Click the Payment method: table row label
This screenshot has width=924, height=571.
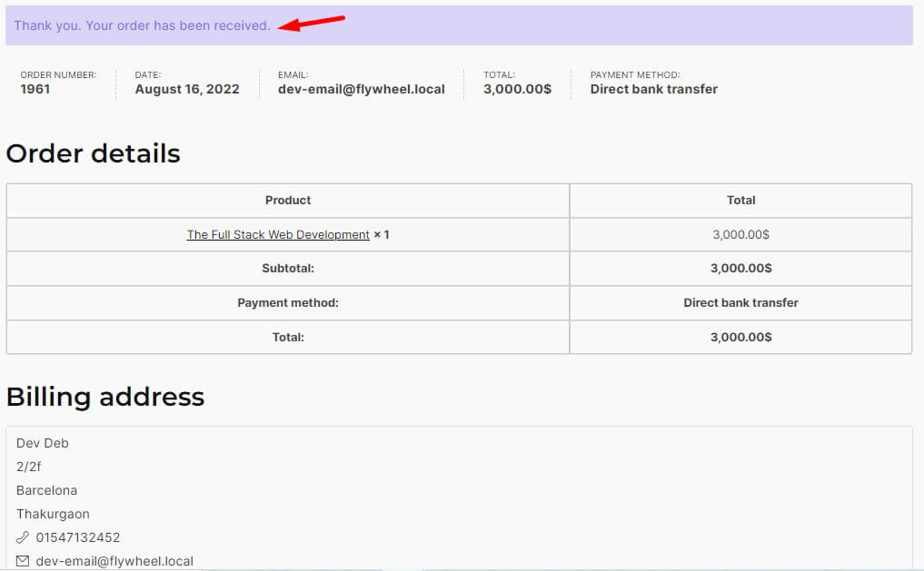(288, 302)
